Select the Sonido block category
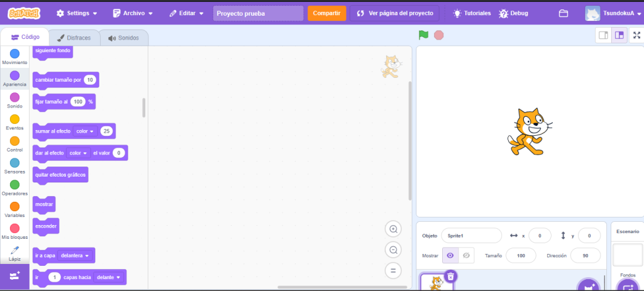 pyautogui.click(x=15, y=101)
